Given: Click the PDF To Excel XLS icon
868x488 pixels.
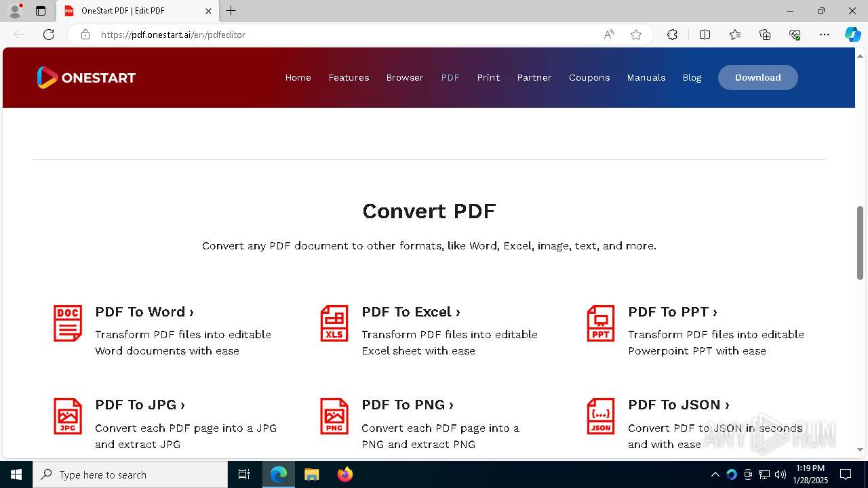Looking at the screenshot, I should 334,323.
